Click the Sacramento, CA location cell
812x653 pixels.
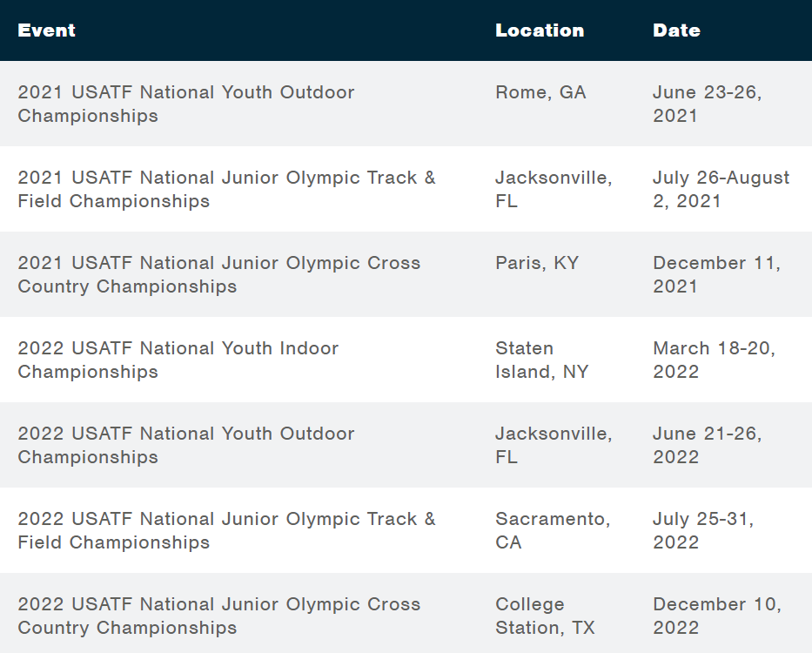[553, 531]
